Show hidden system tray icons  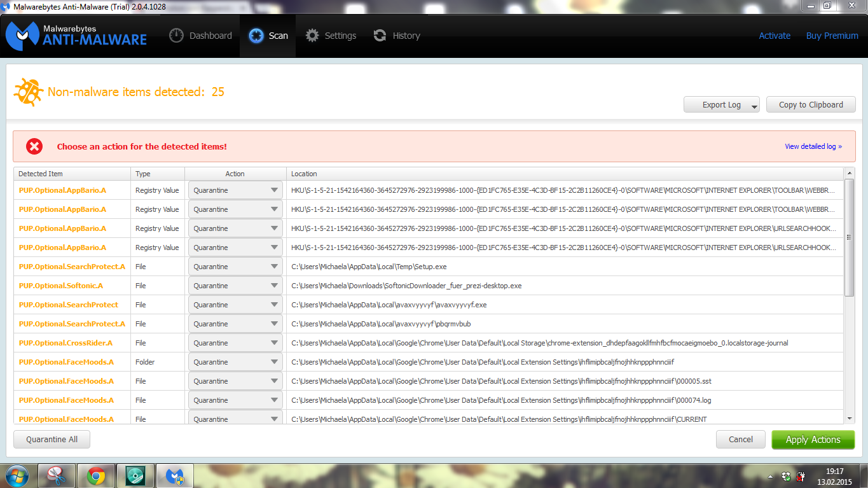click(x=771, y=476)
